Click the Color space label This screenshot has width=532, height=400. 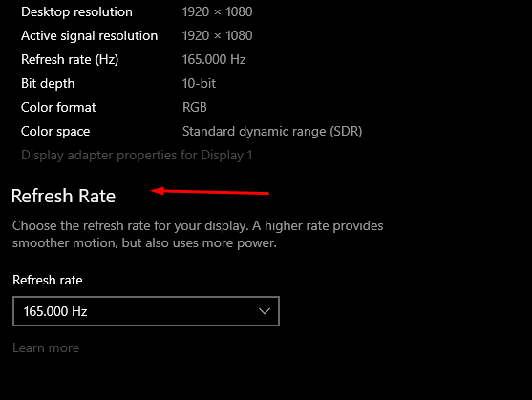55,132
